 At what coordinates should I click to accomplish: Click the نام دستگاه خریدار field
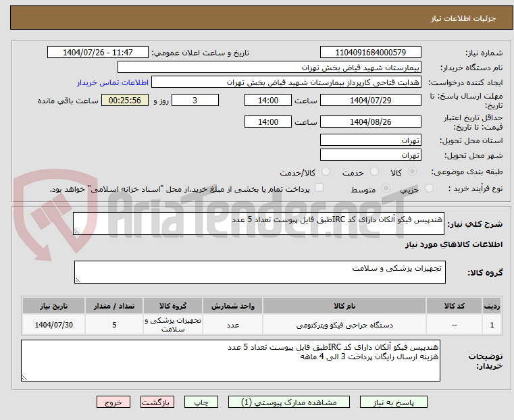[269, 68]
